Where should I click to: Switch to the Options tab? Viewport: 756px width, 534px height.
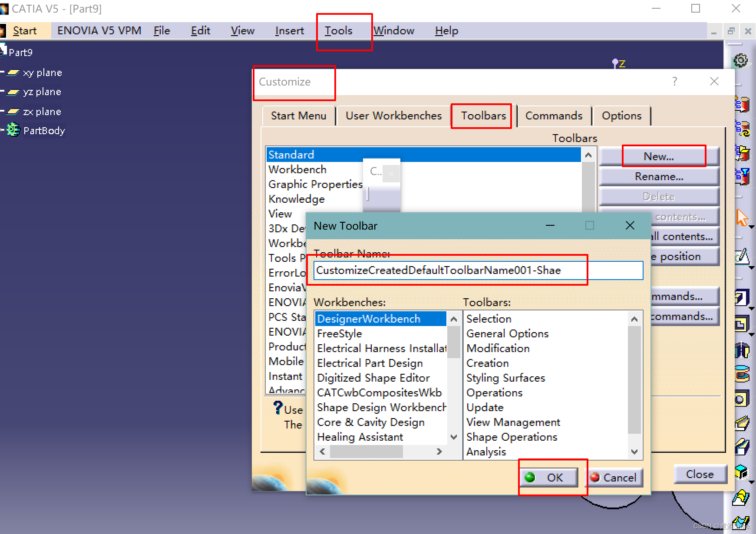pyautogui.click(x=621, y=116)
